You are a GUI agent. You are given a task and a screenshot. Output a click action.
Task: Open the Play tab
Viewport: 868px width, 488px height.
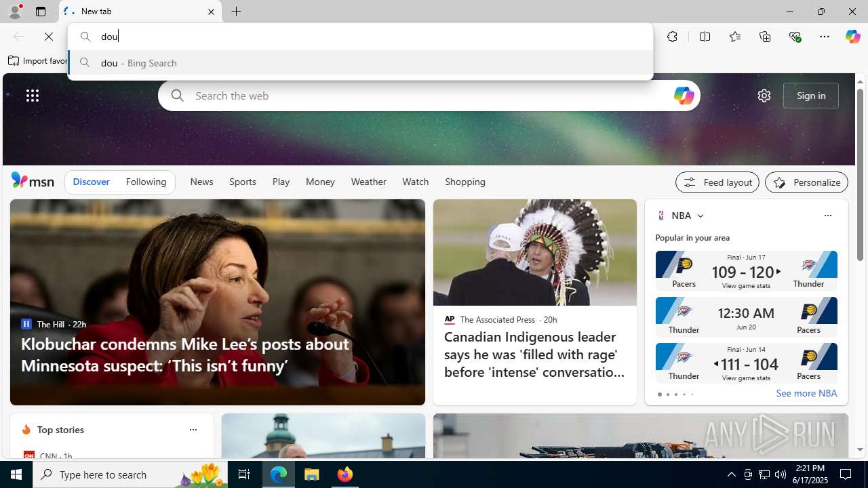(281, 182)
